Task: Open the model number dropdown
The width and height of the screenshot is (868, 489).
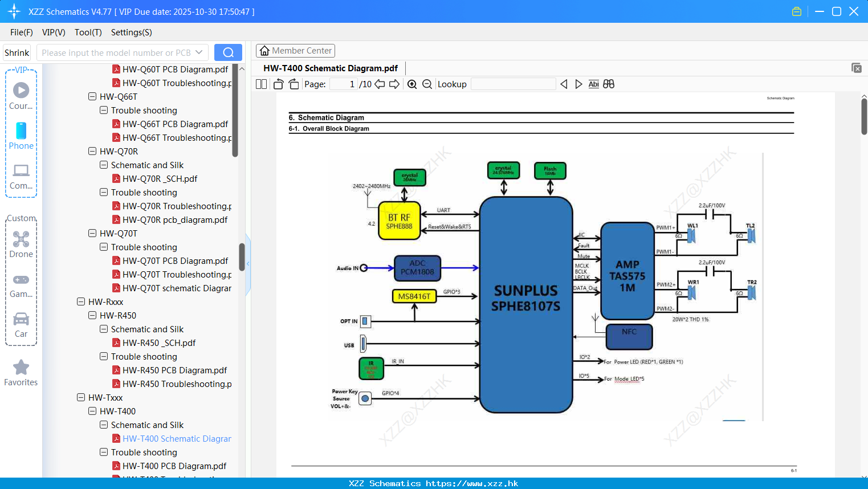Action: point(199,52)
